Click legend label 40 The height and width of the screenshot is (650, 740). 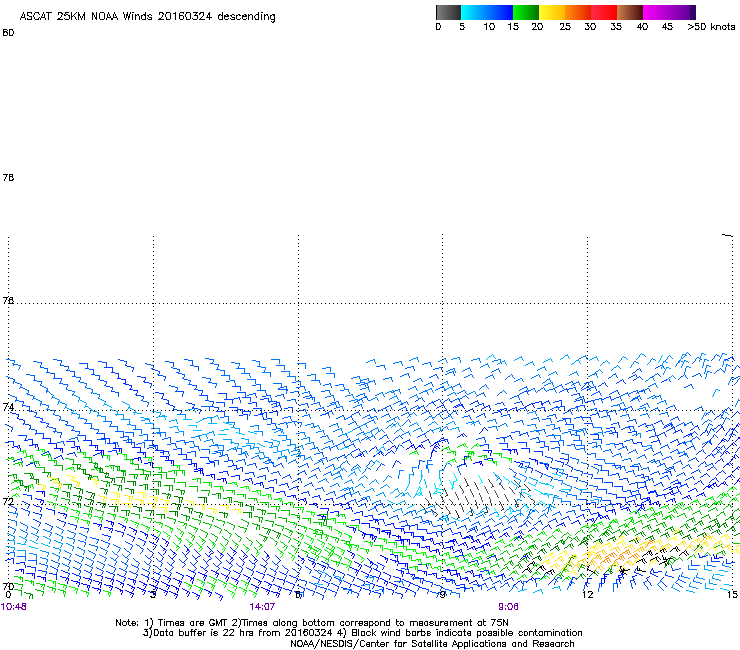pos(642,27)
